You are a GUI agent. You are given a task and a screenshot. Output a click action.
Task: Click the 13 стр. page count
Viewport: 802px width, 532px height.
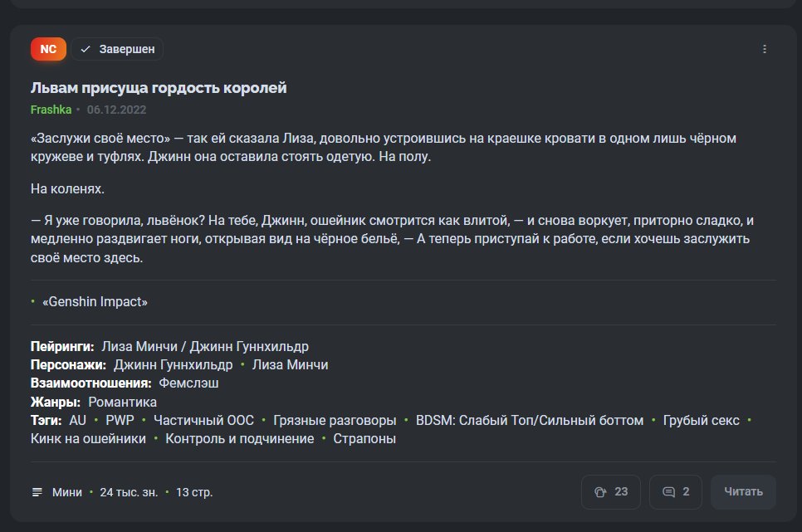click(194, 492)
